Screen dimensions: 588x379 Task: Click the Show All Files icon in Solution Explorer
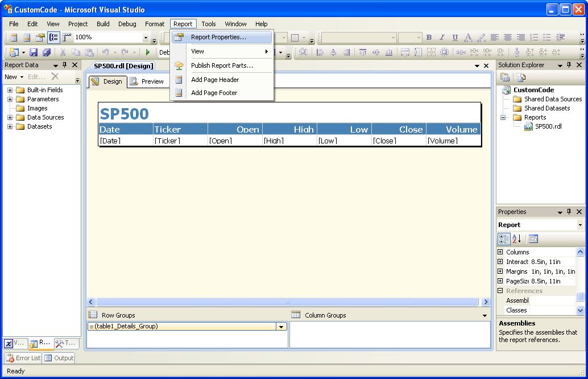521,77
